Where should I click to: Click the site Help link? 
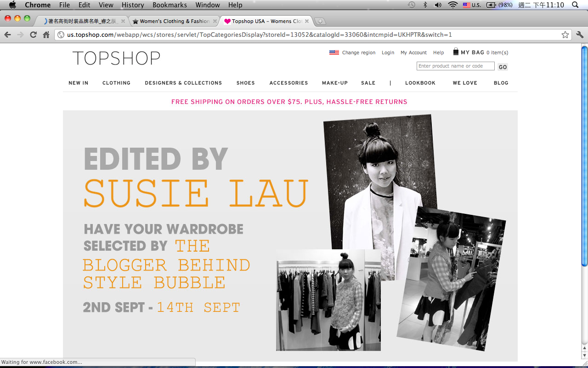click(x=438, y=52)
